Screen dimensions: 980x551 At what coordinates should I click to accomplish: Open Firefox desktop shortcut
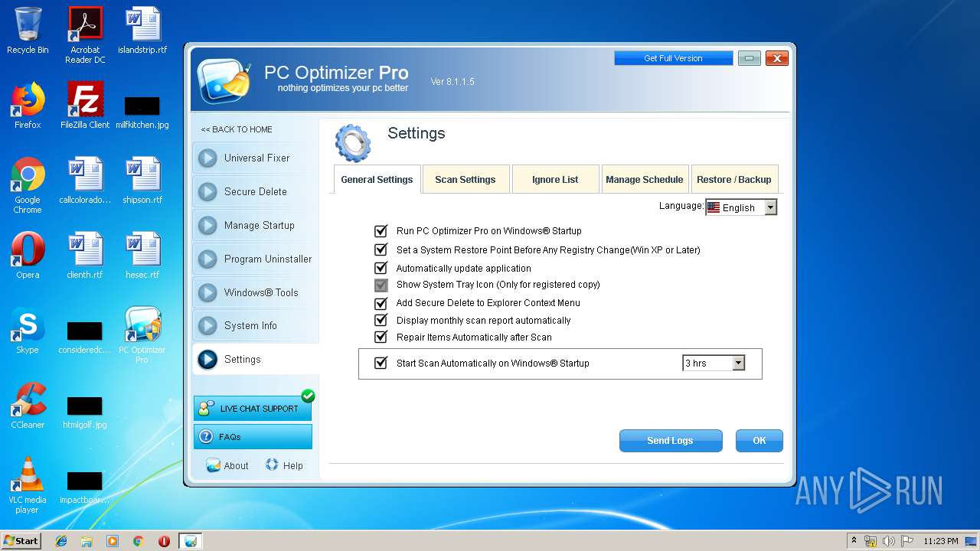28,106
